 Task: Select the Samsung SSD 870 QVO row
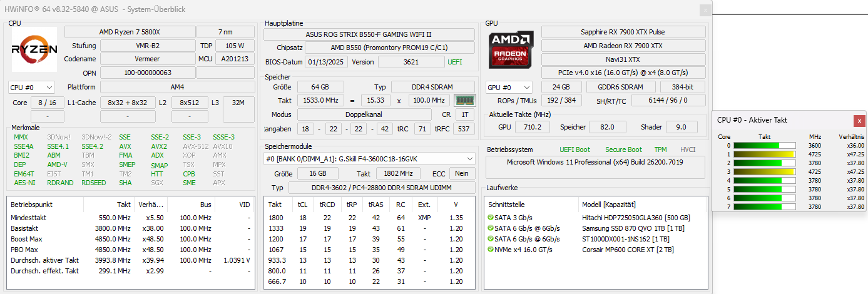(x=596, y=228)
